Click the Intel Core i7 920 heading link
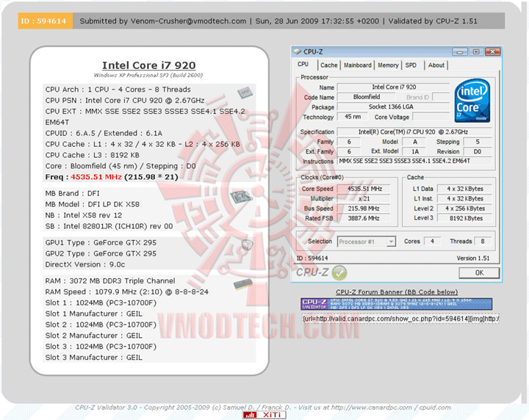 [x=148, y=65]
